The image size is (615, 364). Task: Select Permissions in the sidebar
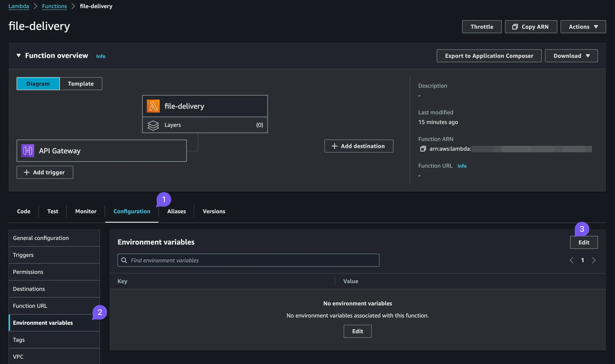point(54,272)
